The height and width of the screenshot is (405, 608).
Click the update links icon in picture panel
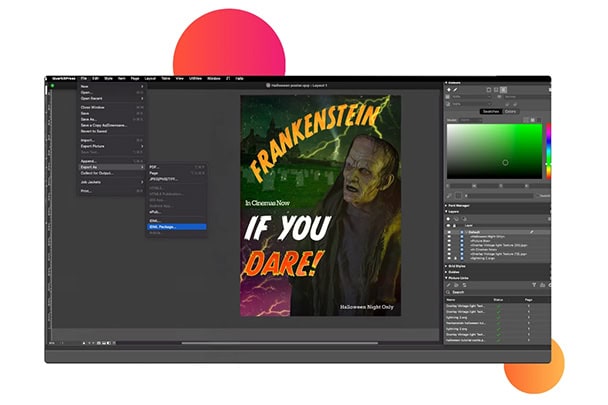(465, 285)
